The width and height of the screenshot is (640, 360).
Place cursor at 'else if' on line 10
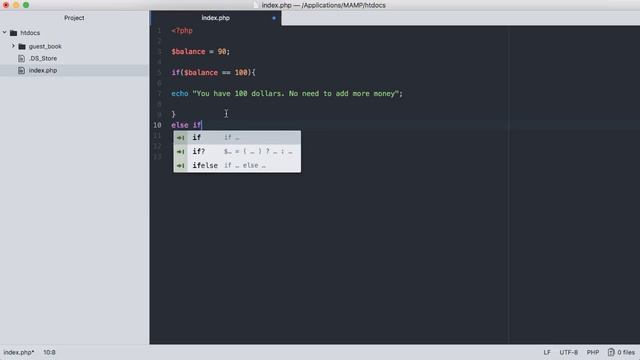click(187, 125)
